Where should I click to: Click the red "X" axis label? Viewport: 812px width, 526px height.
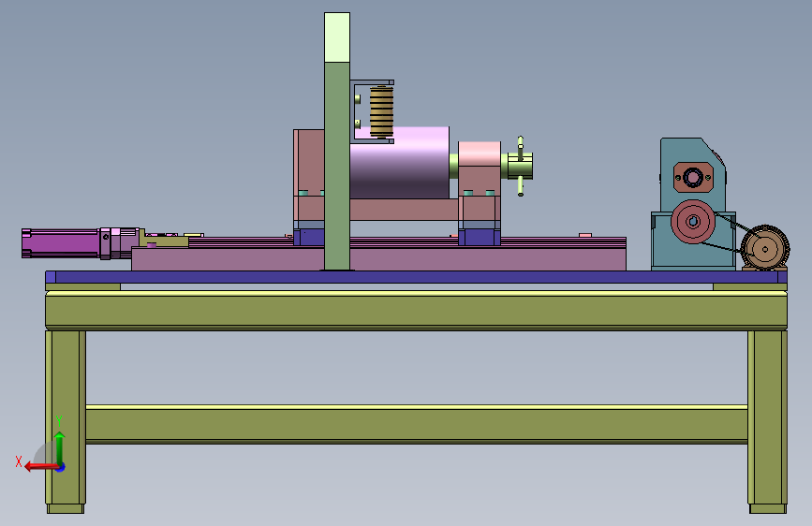[x=19, y=461]
